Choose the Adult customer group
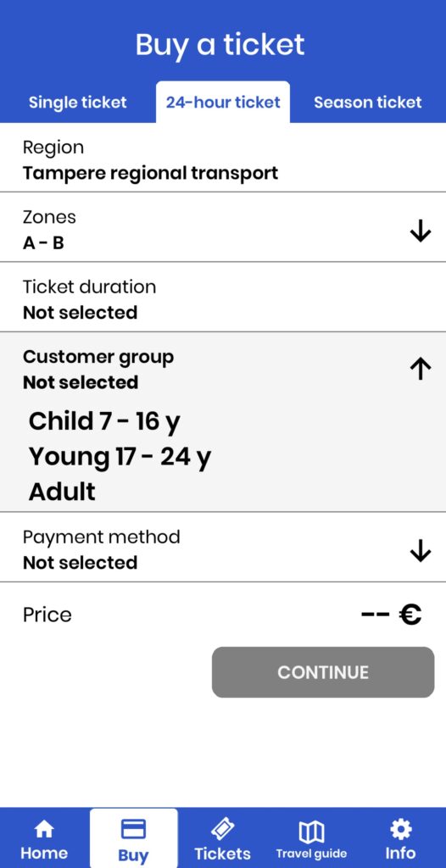 click(x=62, y=492)
